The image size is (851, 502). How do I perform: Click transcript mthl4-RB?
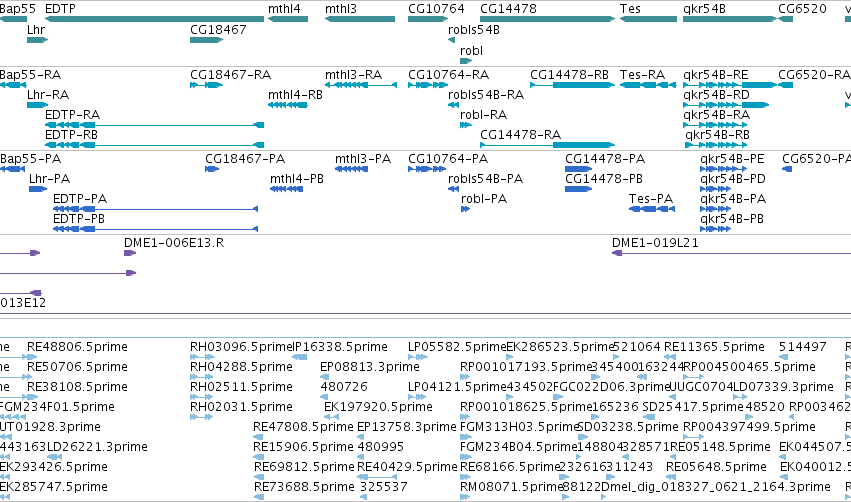(x=288, y=105)
